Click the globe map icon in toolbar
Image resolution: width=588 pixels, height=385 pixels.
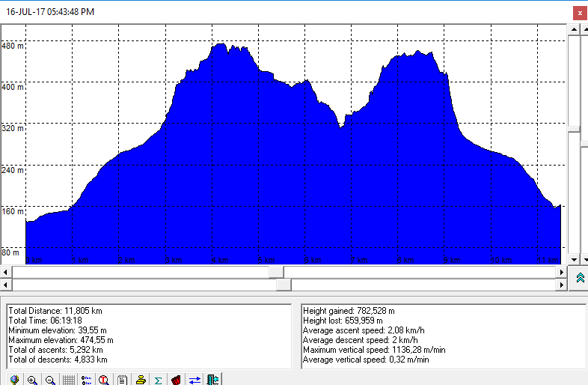coord(14,380)
